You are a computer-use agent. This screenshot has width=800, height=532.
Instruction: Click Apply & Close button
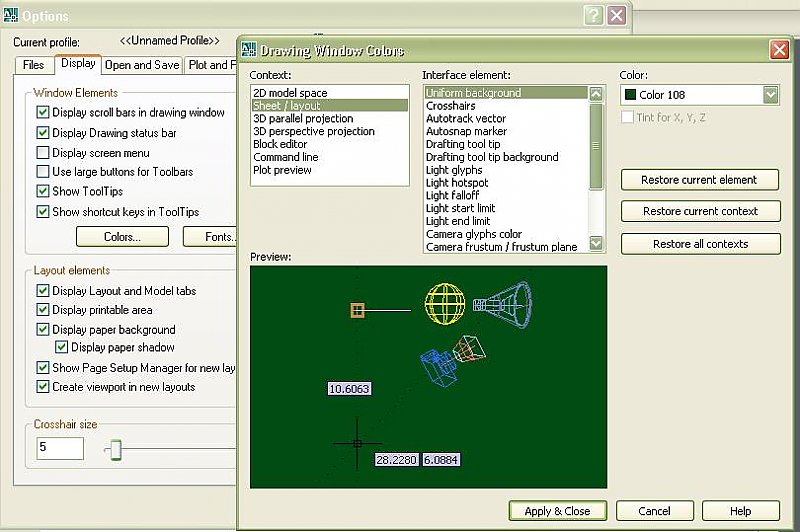[x=558, y=511]
